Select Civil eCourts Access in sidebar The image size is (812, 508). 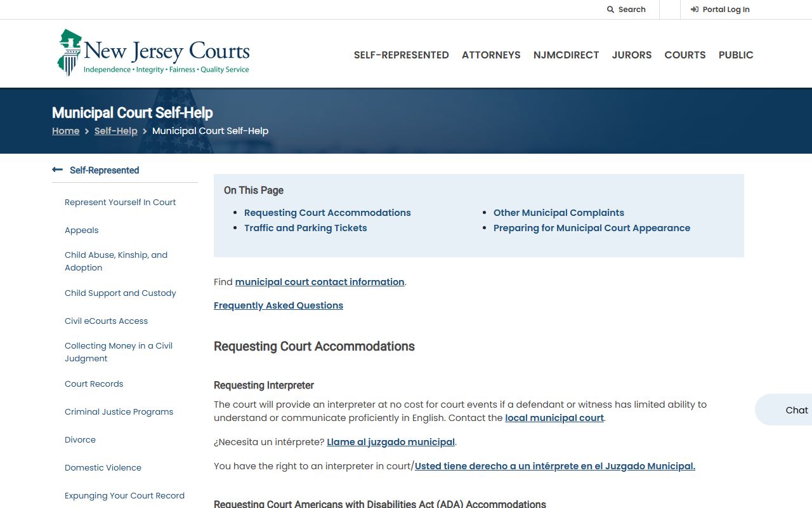click(x=107, y=321)
